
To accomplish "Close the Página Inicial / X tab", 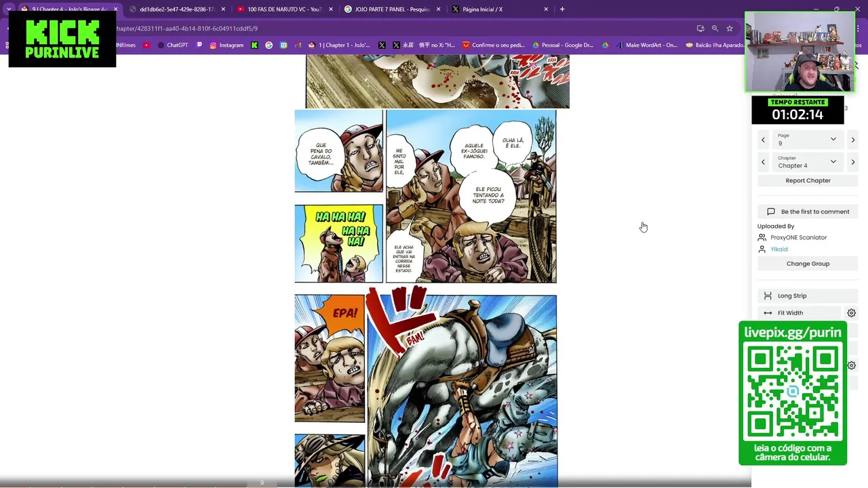I will coord(546,9).
